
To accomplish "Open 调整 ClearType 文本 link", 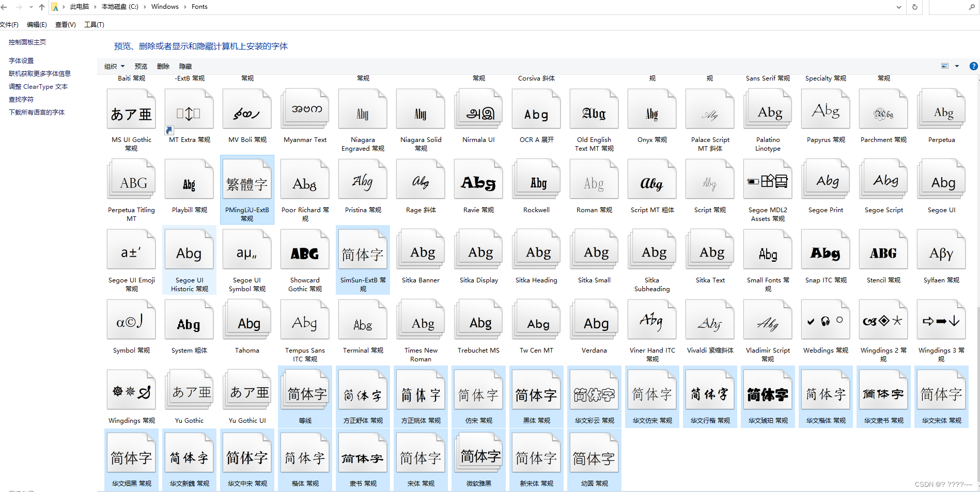I will click(38, 86).
